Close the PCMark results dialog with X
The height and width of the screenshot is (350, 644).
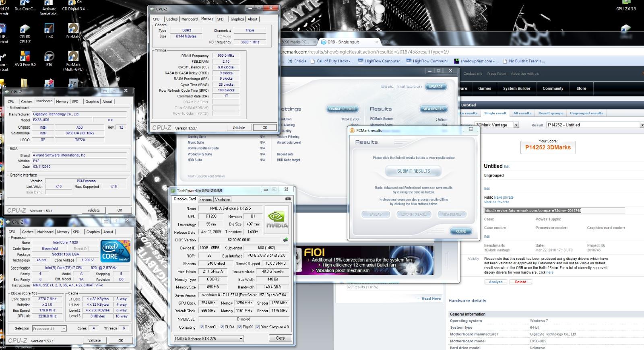pos(471,130)
